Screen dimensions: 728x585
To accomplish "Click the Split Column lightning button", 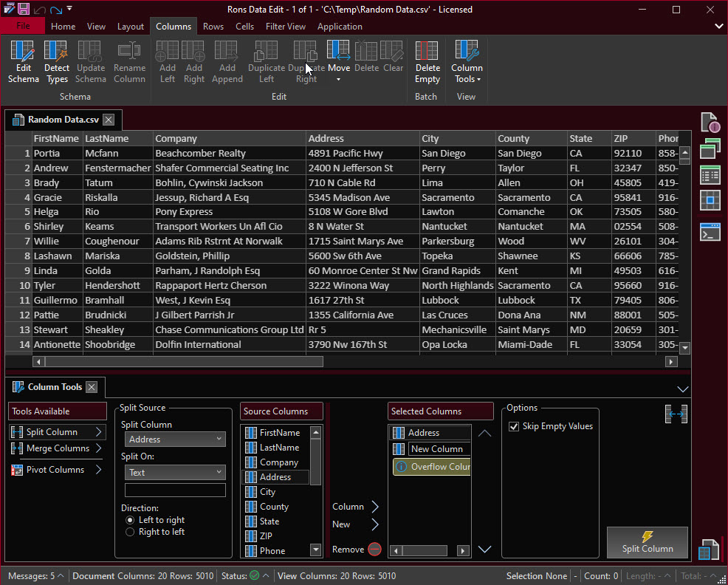I will [x=647, y=542].
